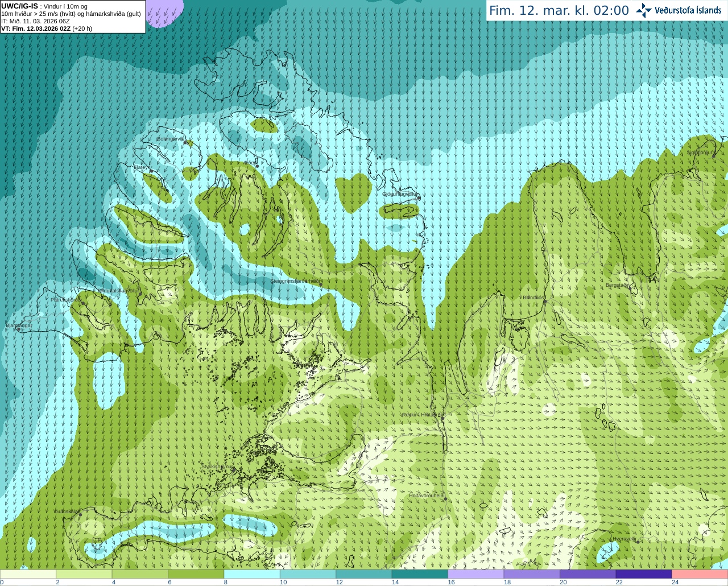Image resolution: width=728 pixels, height=586 pixels.
Task: Click the Flateyri station marker
Action: coord(151,171)
